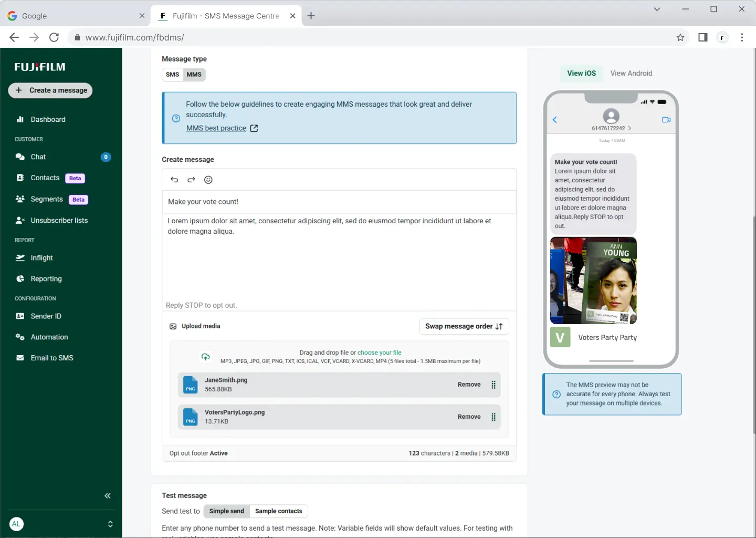Click the drag handle for VotersPartyLogo.png
Image resolution: width=756 pixels, height=538 pixels.
tap(493, 417)
